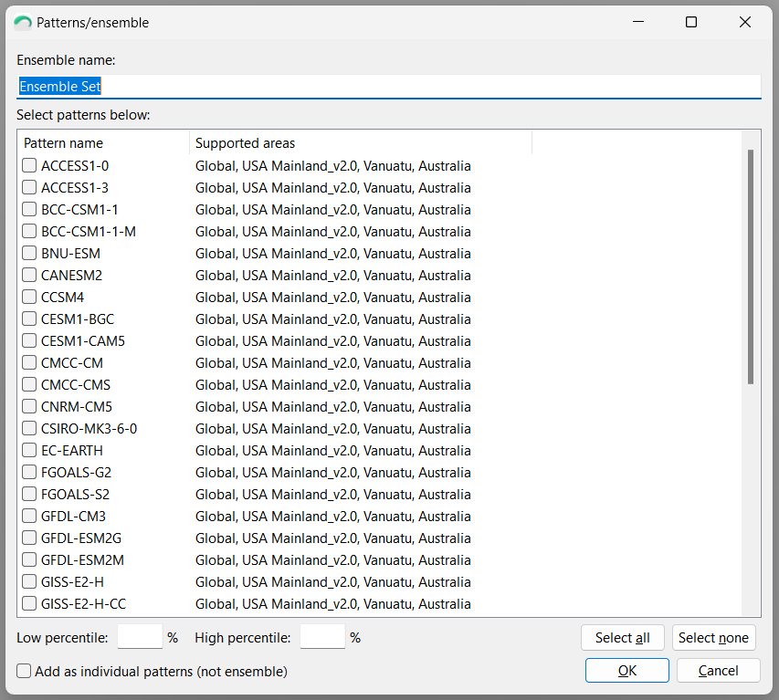Confirm with the OK button
This screenshot has width=779, height=700.
(627, 671)
